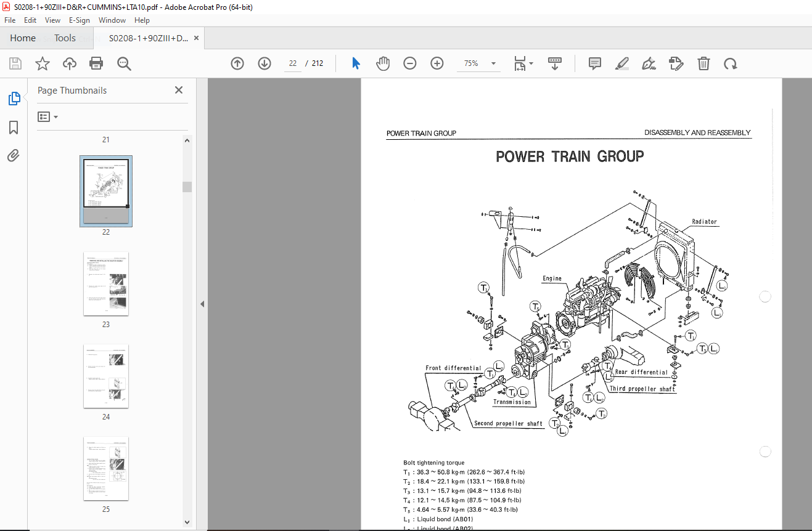This screenshot has height=531, width=812.
Task: Open the Window menu
Action: coord(112,20)
